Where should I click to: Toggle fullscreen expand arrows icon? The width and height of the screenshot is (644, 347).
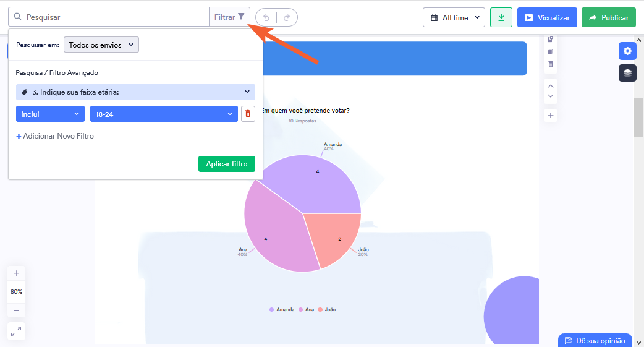pos(17,332)
